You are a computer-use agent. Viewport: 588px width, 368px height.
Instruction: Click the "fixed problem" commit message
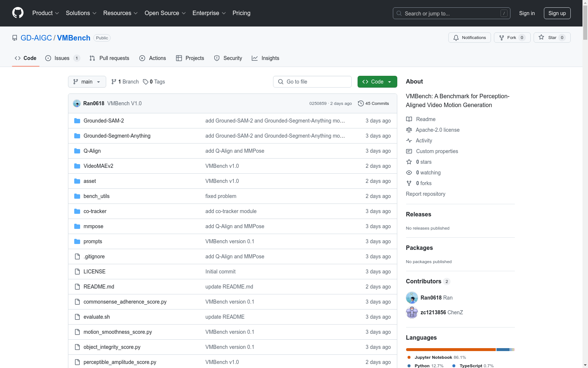tap(221, 196)
